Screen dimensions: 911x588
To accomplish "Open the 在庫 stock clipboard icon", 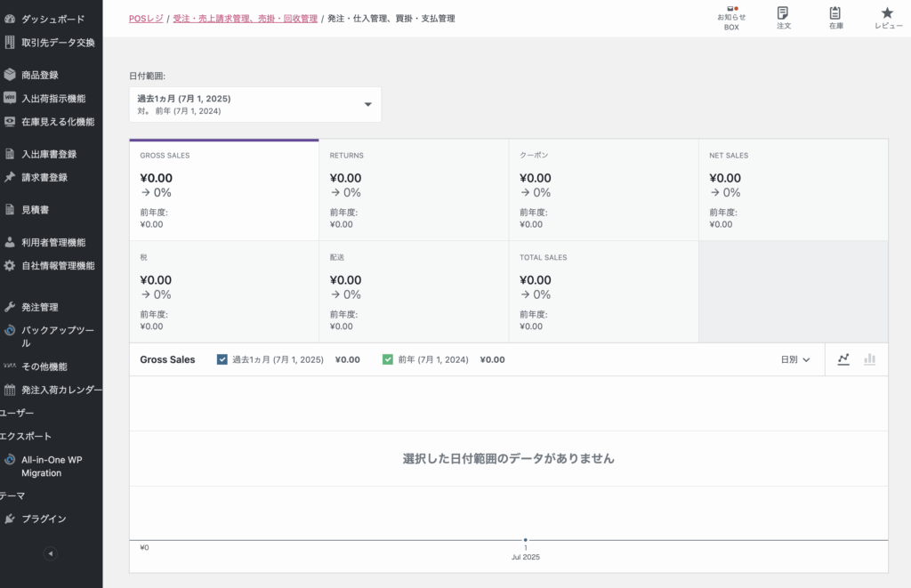I will tap(834, 13).
